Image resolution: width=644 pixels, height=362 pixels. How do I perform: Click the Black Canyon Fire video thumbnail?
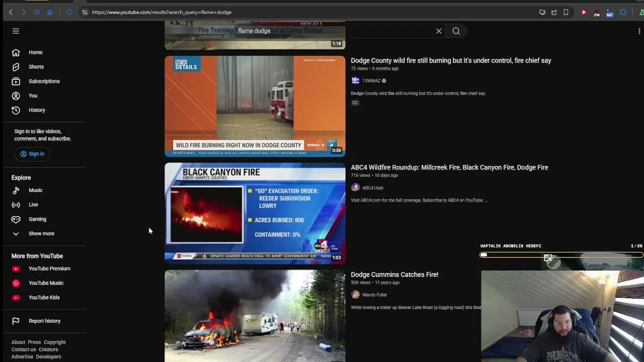pyautogui.click(x=255, y=213)
